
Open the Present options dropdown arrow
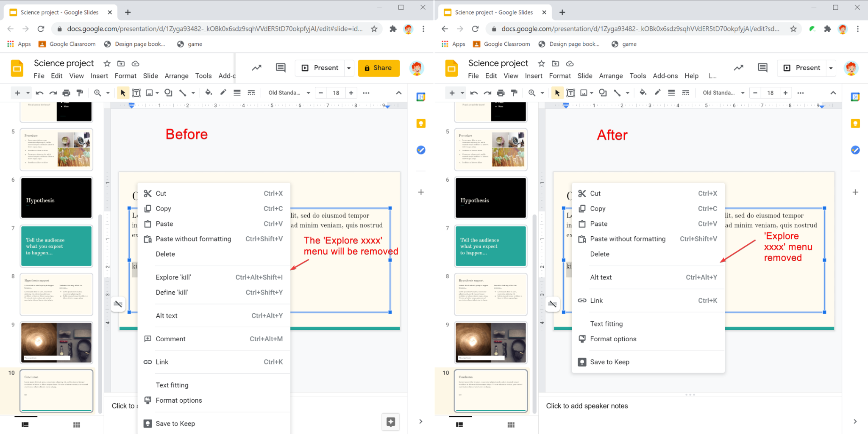(x=348, y=68)
